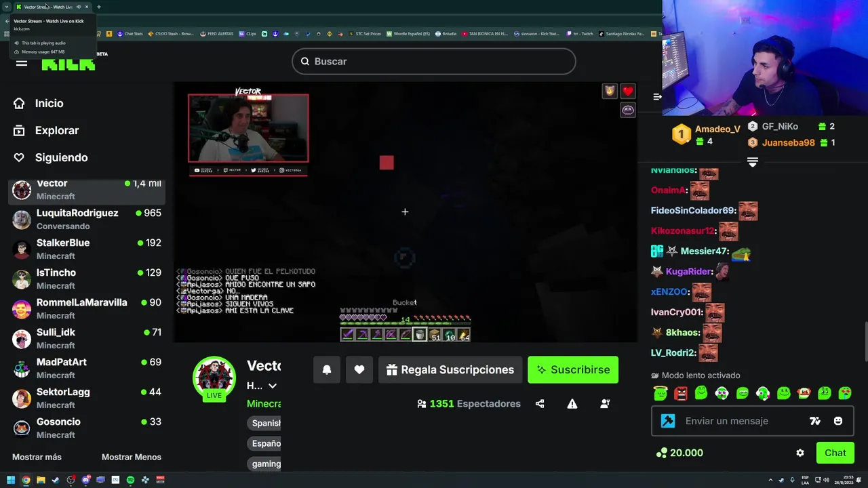Screen dimensions: 868x488
Task: Open Discord from the taskbar
Action: click(x=85, y=480)
